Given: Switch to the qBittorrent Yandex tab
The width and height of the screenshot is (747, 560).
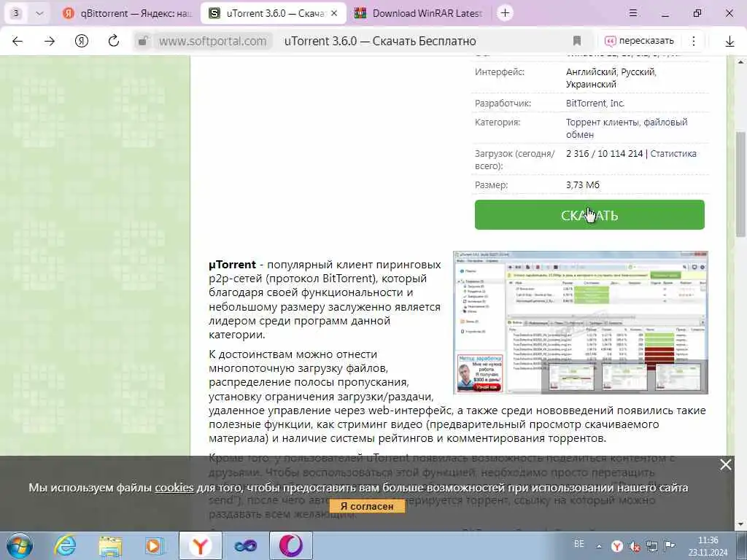Looking at the screenshot, I should tap(128, 13).
